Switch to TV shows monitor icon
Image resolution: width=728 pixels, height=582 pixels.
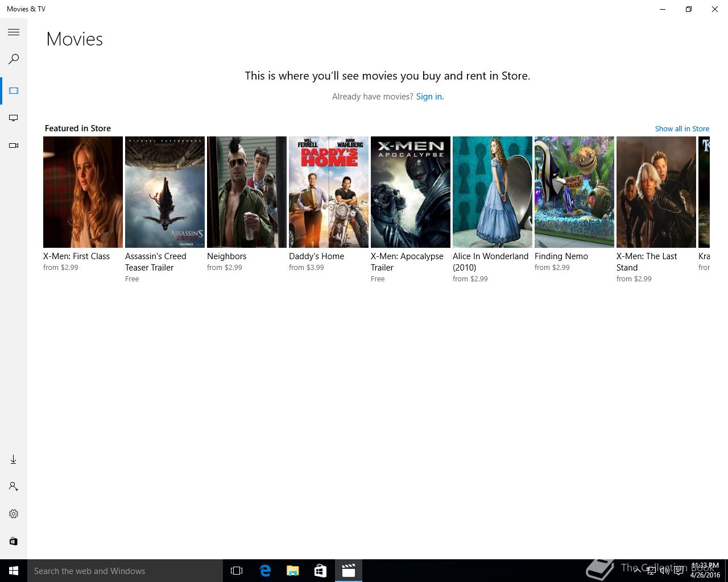pyautogui.click(x=14, y=118)
